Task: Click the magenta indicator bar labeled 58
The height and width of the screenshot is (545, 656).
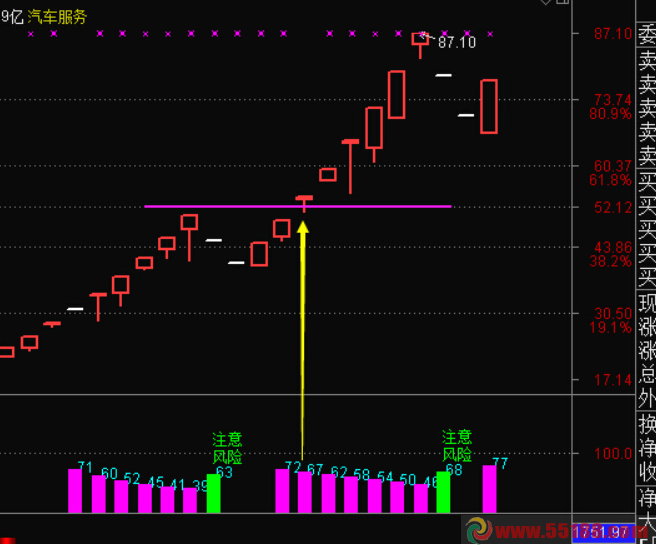Action: click(x=351, y=494)
